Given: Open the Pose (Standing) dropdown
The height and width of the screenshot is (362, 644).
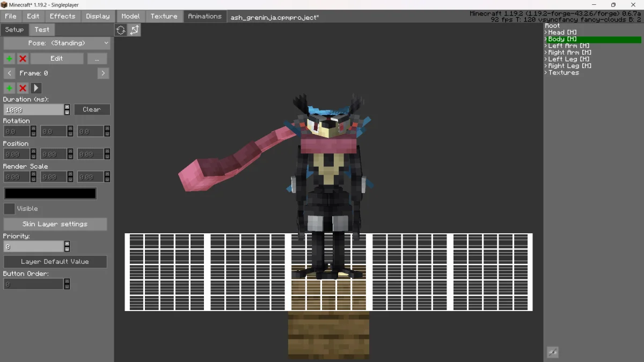Looking at the screenshot, I should [57, 43].
